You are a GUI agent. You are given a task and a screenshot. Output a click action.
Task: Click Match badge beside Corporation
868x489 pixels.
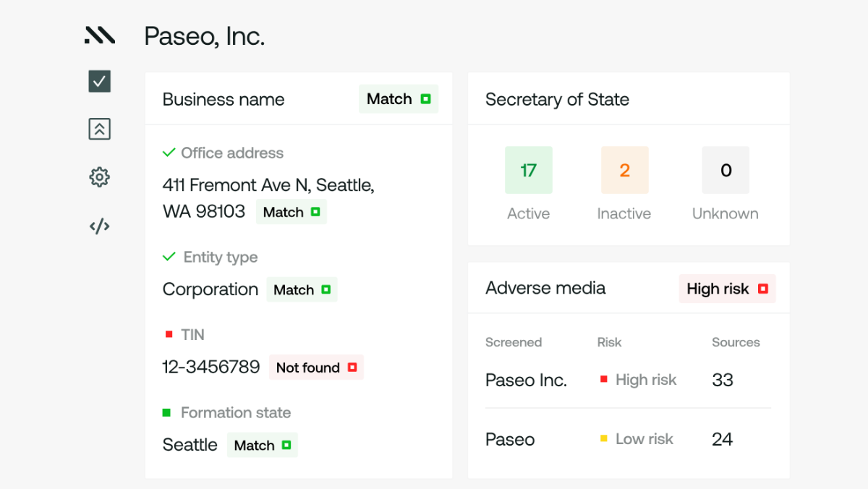pos(302,289)
